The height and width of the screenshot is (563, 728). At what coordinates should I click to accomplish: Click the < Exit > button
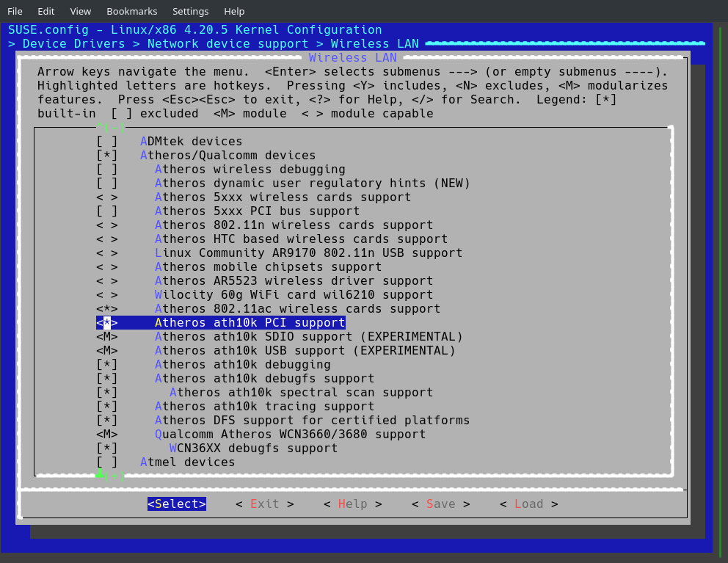265,504
